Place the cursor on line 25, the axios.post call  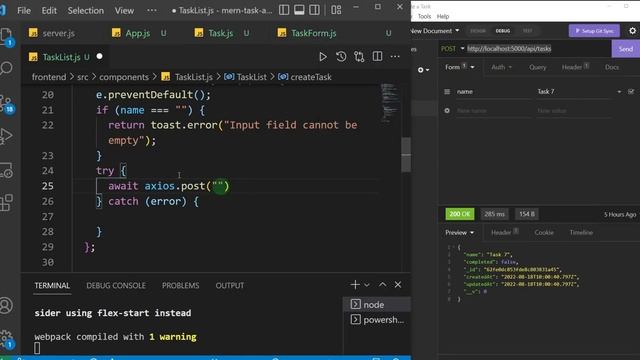(169, 186)
